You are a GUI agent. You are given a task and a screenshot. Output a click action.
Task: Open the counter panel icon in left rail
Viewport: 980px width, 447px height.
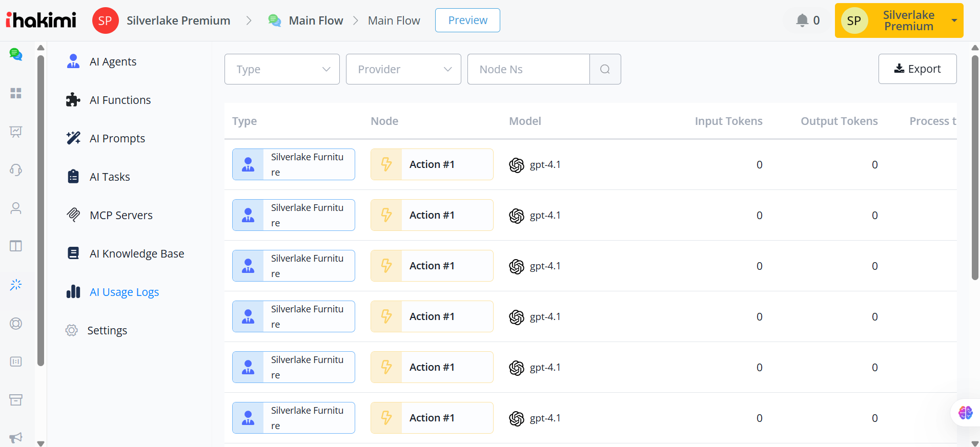tap(16, 361)
